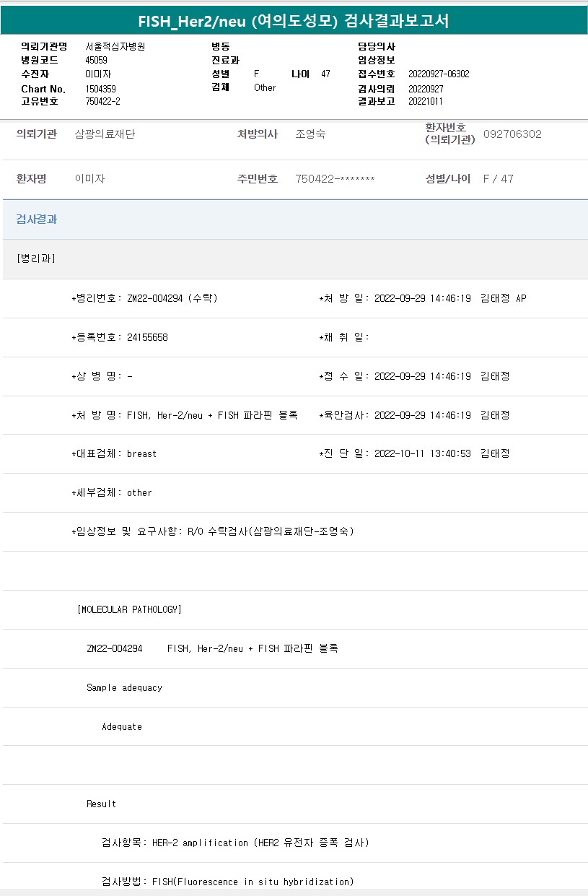The image size is (588, 896).
Task: Select unique number '750422-2'
Action: click(102, 101)
